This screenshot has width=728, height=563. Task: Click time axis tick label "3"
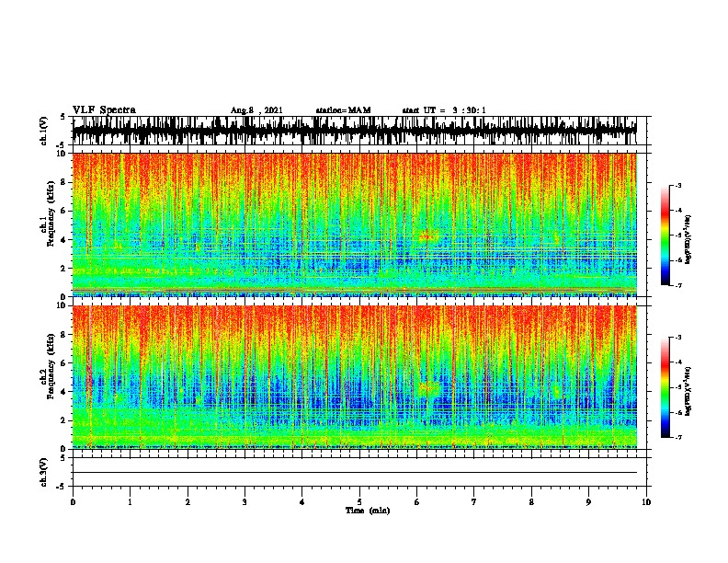tap(245, 502)
